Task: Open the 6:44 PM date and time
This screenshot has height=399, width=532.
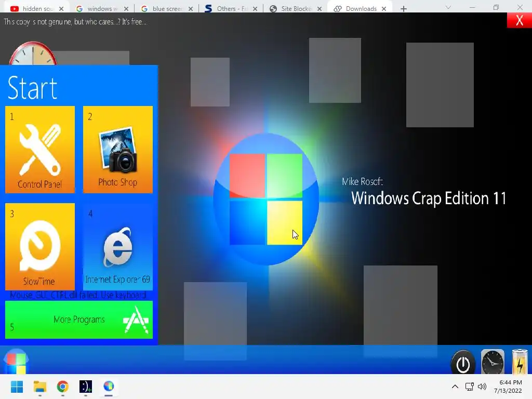Action: click(x=508, y=387)
